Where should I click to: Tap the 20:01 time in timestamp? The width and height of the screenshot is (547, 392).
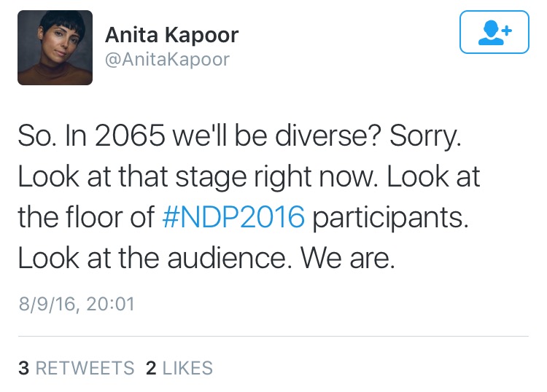click(x=110, y=303)
